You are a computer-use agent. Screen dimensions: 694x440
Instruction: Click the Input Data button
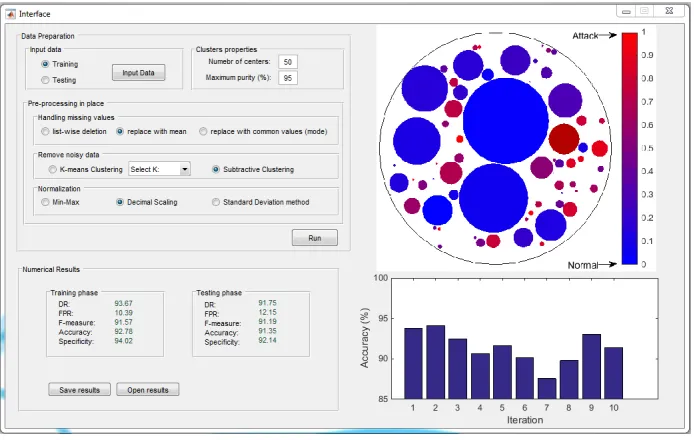[x=139, y=73]
